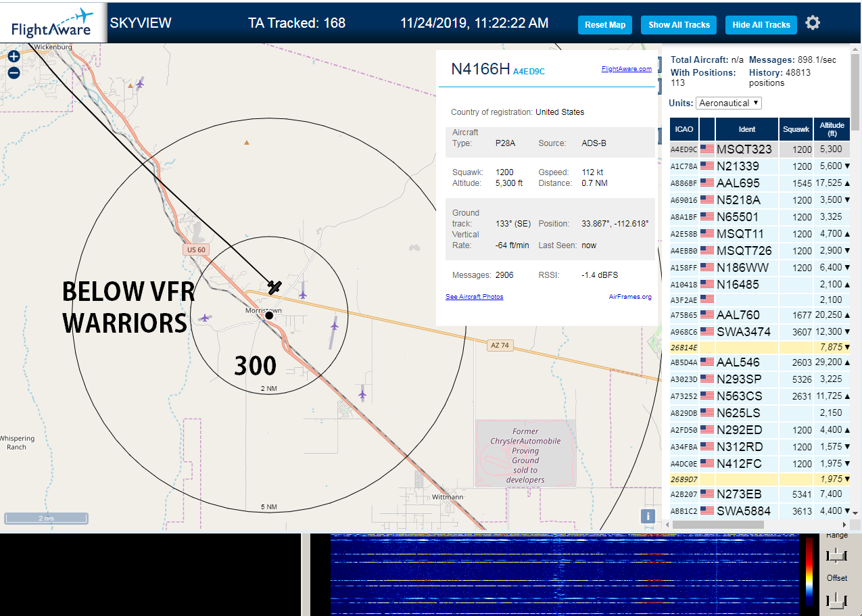Select the purple aircraft east of Morristown
This screenshot has width=862, height=616.
334,326
